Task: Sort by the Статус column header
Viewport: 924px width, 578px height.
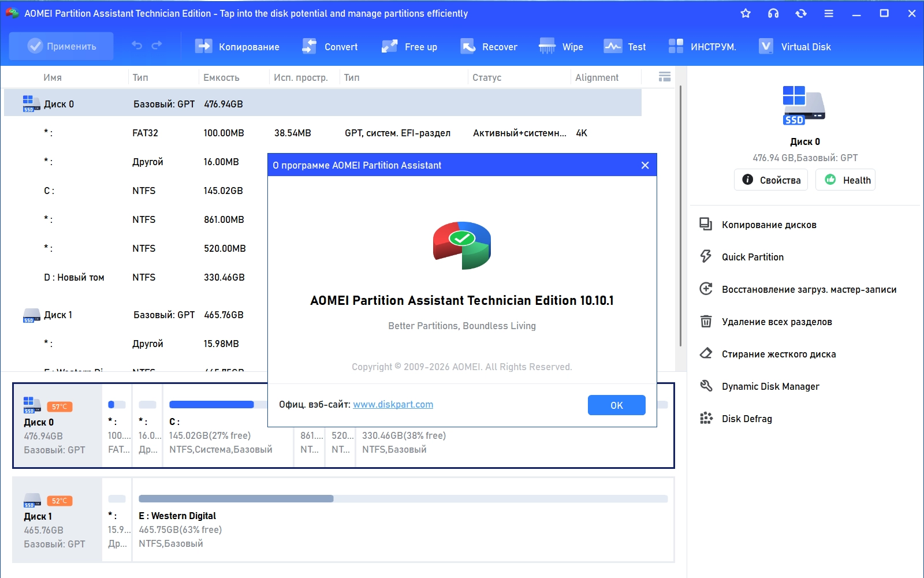Action: coord(487,77)
